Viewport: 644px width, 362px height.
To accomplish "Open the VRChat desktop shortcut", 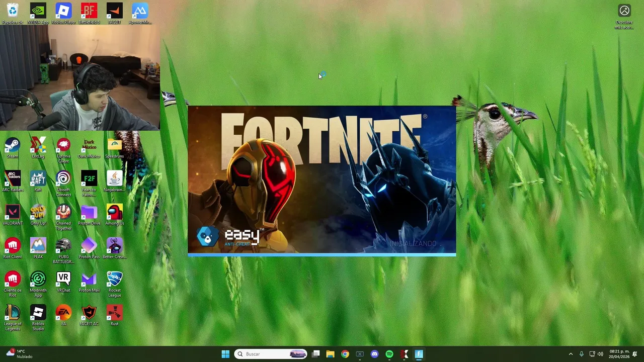I will (x=63, y=283).
